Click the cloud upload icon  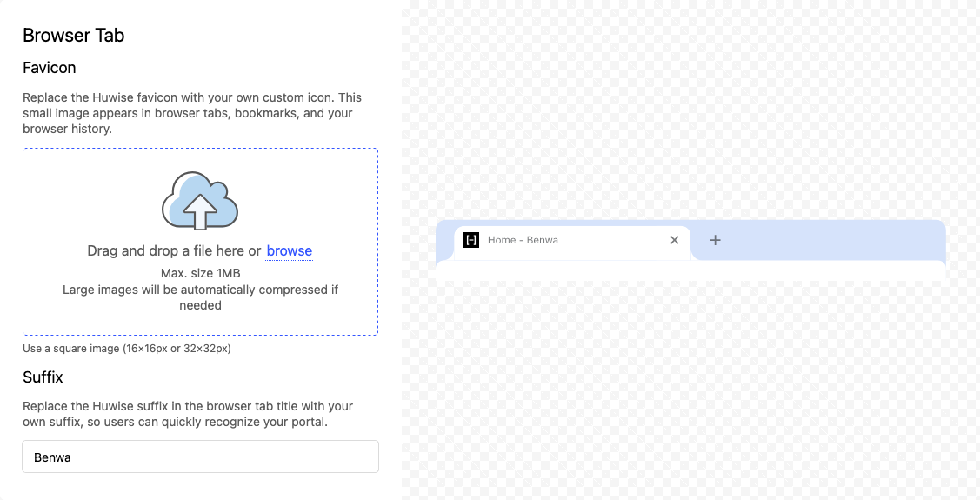pyautogui.click(x=200, y=201)
